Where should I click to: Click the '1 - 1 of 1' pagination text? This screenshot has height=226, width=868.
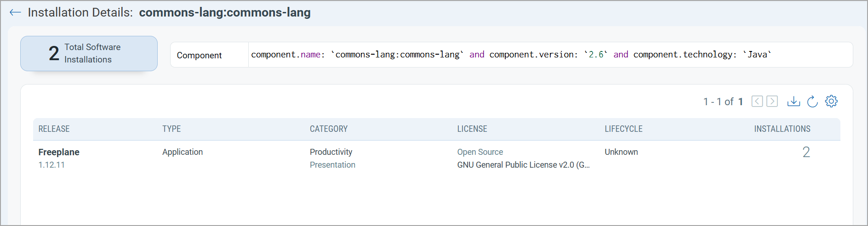[x=723, y=102]
